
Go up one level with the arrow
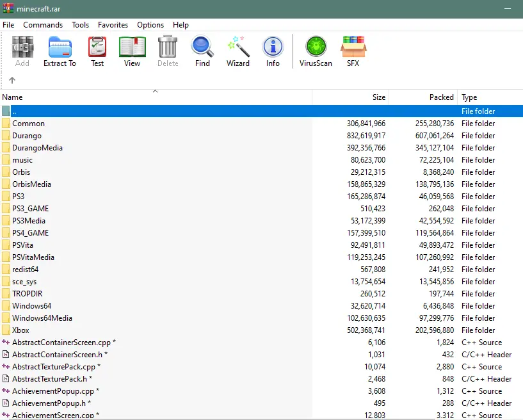12,80
